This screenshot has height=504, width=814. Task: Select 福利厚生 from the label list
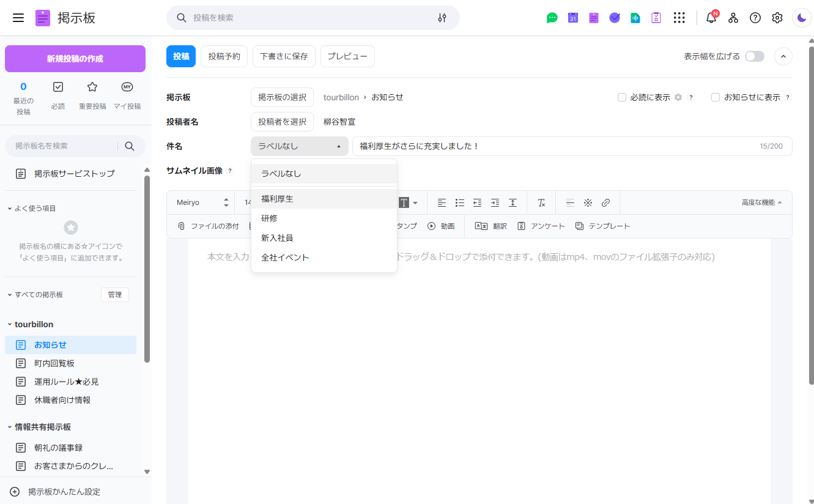277,199
